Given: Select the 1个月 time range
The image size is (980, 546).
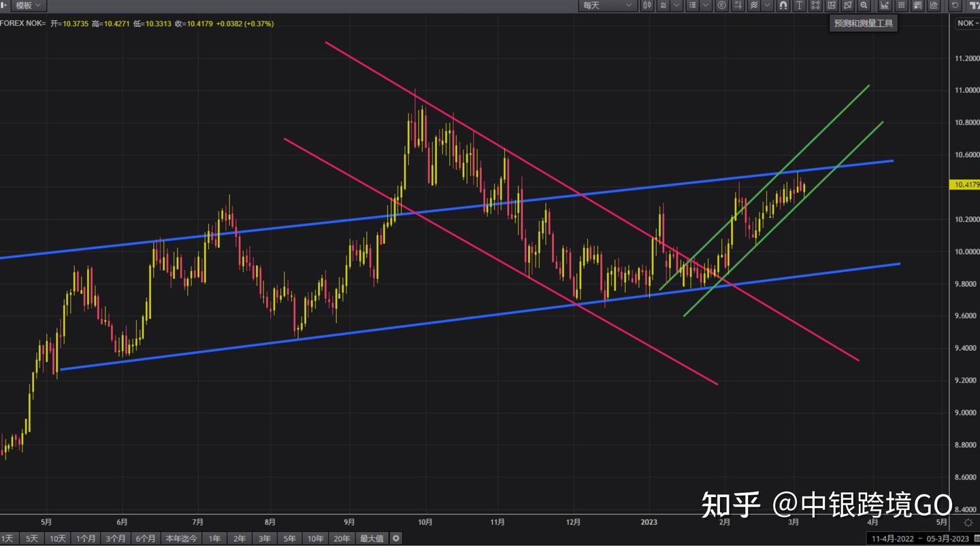Looking at the screenshot, I should [x=86, y=539].
